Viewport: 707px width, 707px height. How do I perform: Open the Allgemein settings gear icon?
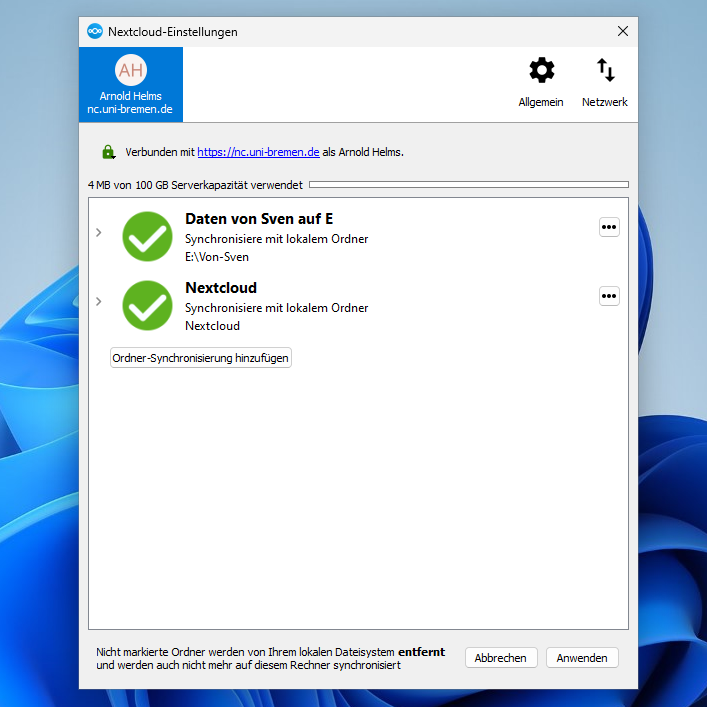click(x=541, y=71)
